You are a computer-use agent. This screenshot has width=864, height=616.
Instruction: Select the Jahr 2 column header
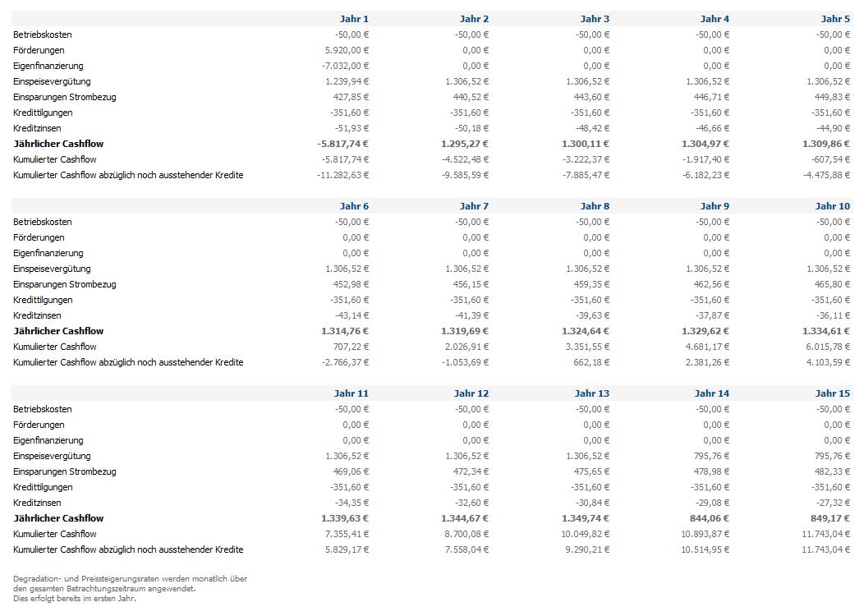coord(474,19)
